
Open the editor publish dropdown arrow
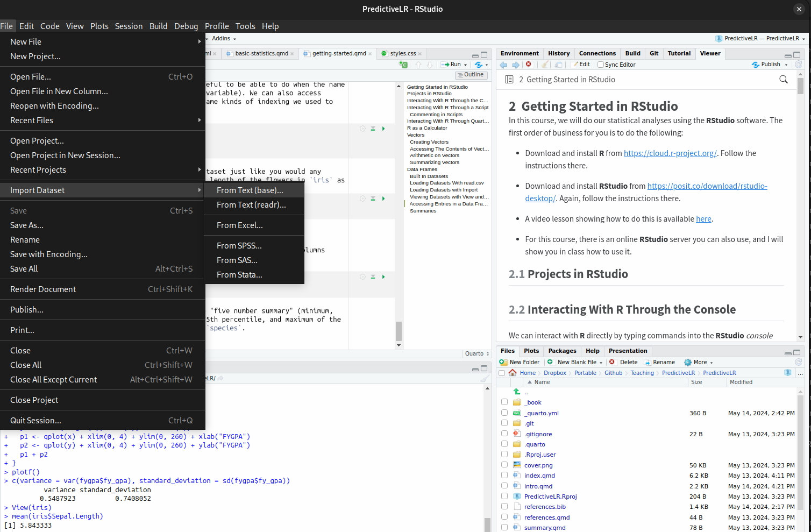click(x=487, y=65)
